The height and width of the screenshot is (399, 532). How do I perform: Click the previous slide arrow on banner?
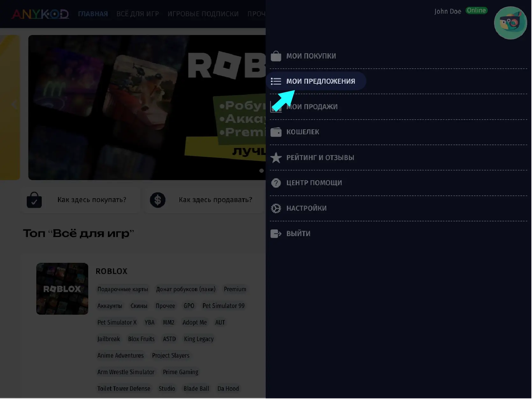click(14, 104)
